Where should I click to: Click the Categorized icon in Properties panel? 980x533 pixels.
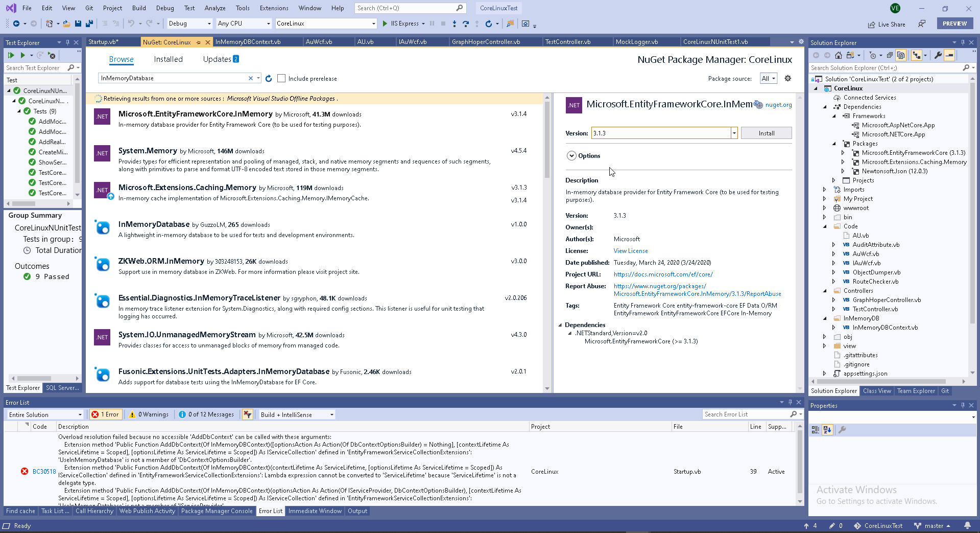click(816, 430)
